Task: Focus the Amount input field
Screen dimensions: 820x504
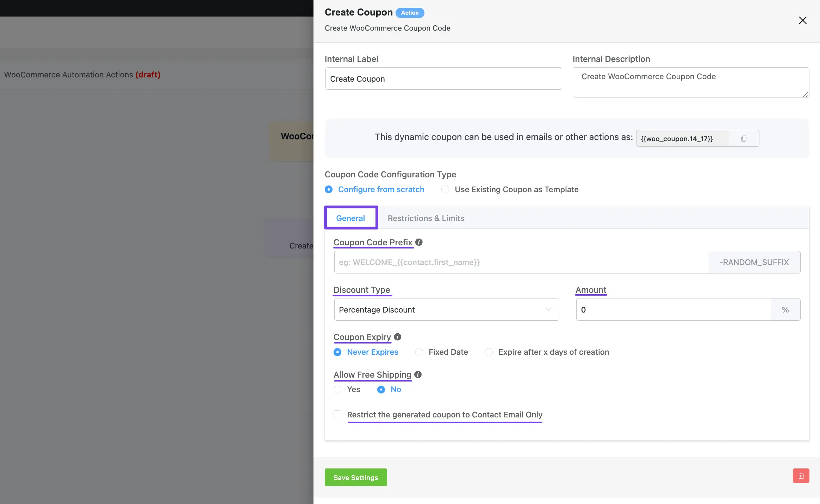Action: (673, 309)
